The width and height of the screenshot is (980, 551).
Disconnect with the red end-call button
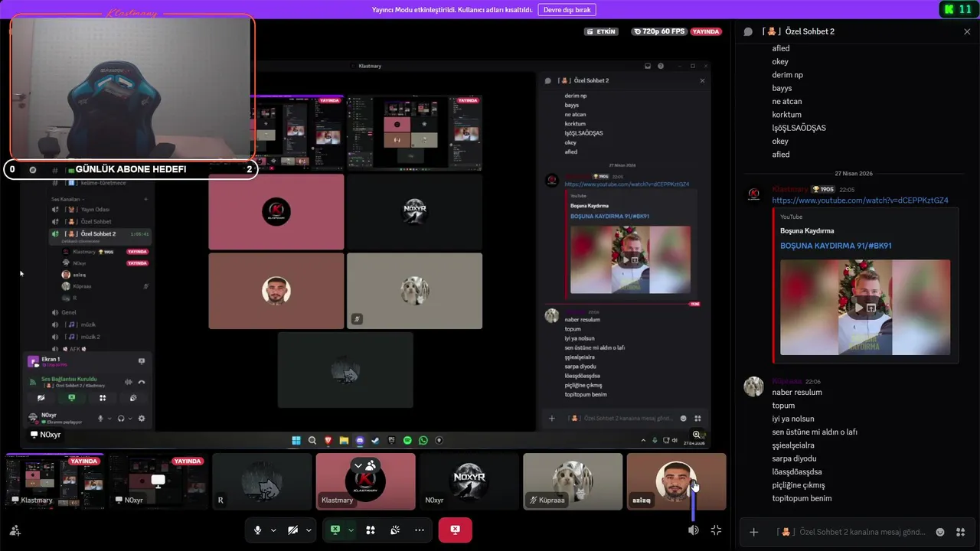point(455,530)
